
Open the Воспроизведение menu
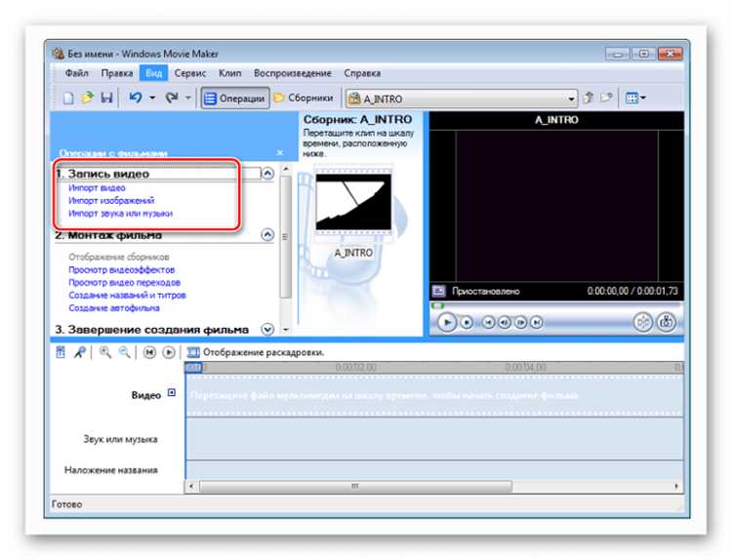[293, 73]
